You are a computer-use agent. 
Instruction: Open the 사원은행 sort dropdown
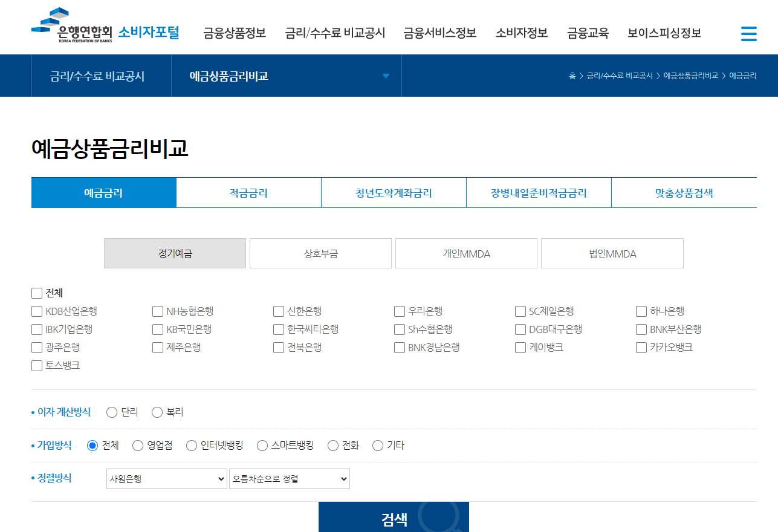click(x=166, y=478)
